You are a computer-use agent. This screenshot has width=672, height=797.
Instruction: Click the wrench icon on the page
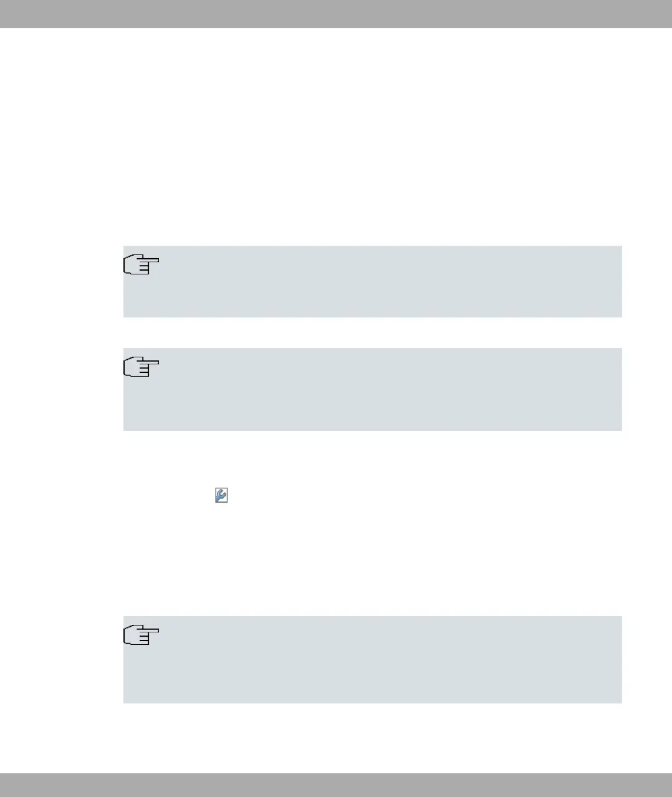click(x=221, y=496)
